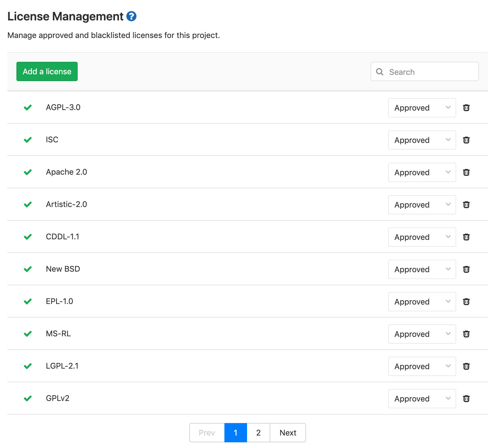Click trash icon for Apache 2.0
The width and height of the screenshot is (493, 448).
[x=466, y=172]
